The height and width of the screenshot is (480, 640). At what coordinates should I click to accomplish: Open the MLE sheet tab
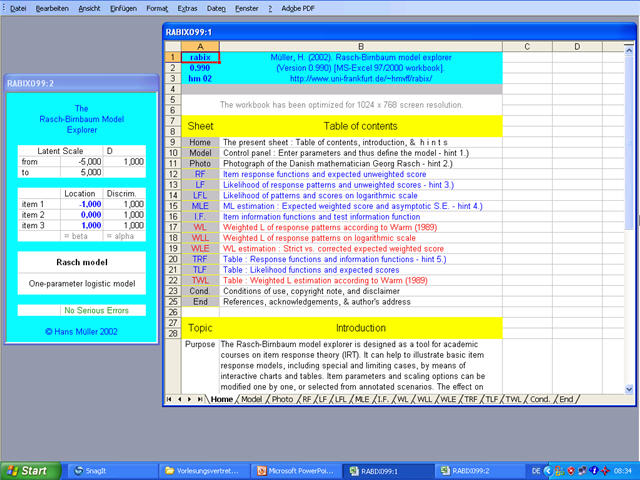click(361, 399)
